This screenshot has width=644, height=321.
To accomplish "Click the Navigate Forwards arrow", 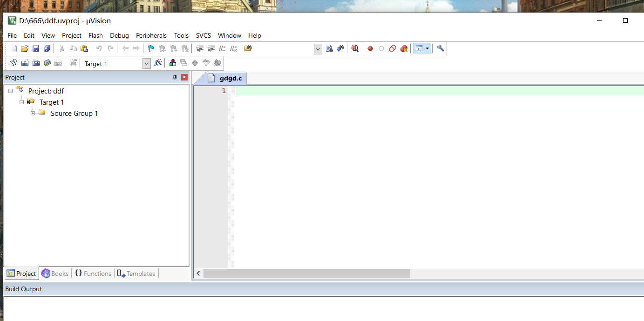I will [x=136, y=48].
